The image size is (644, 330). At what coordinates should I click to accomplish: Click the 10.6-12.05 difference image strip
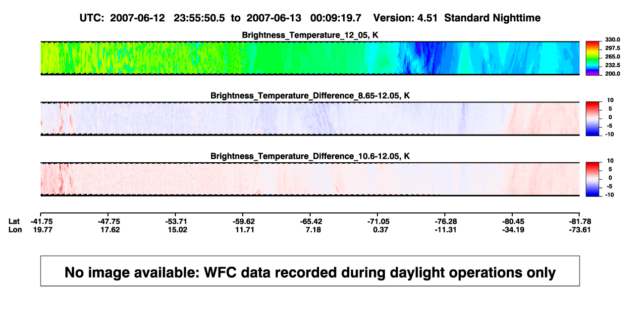pos(310,179)
